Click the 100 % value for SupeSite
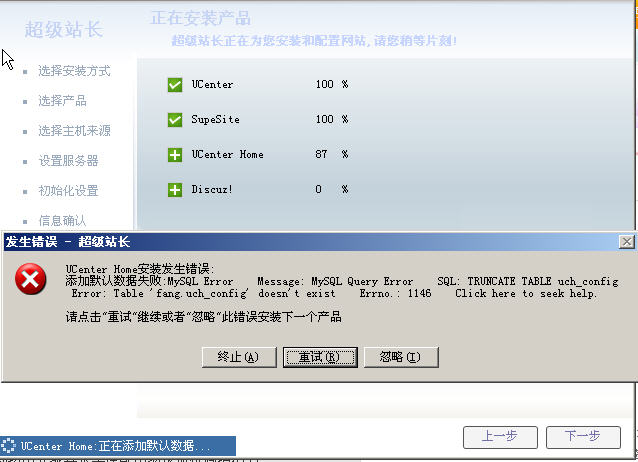 click(x=332, y=119)
